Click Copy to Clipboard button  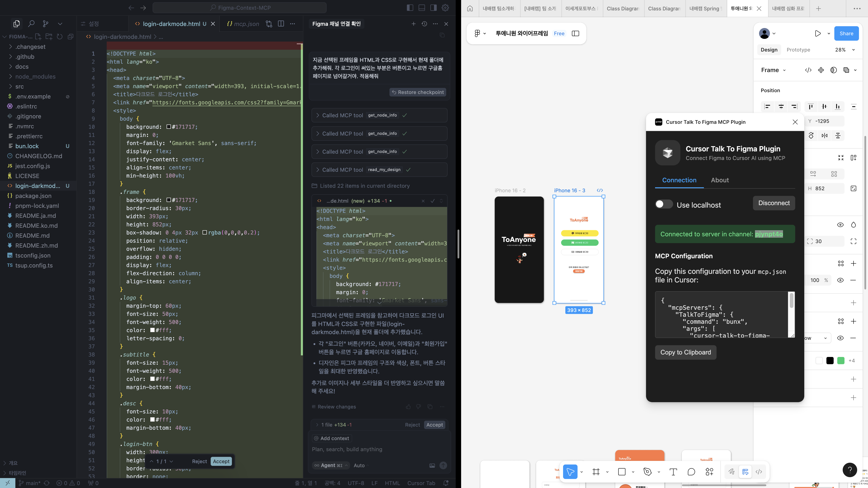[x=685, y=352]
